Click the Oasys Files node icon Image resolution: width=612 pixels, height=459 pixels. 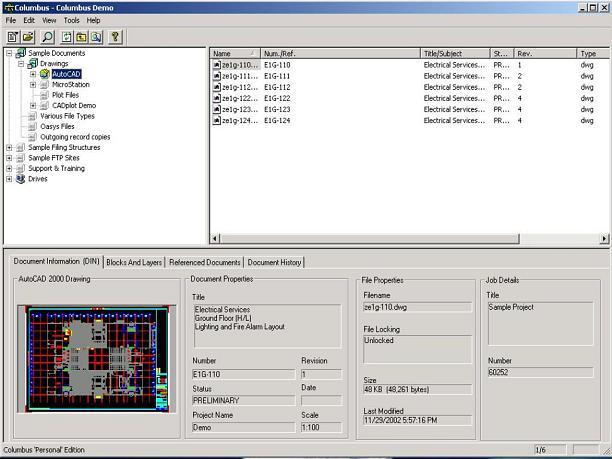[32, 126]
